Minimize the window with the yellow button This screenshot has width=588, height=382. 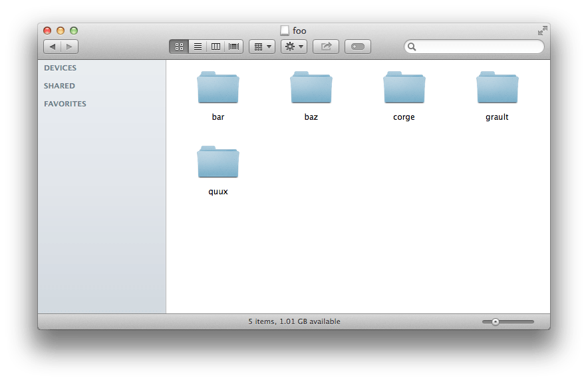pyautogui.click(x=61, y=31)
